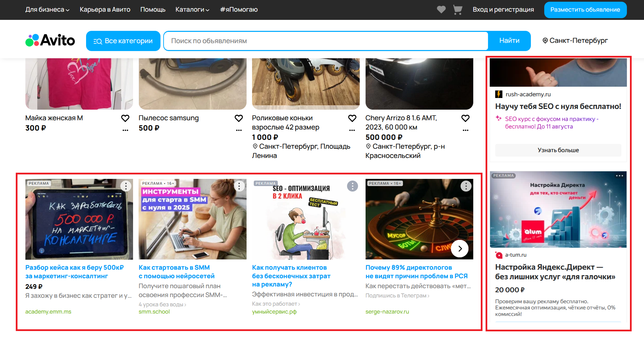Image resolution: width=644 pixels, height=355 pixels.
Task: Toggle favorite on Роликовые коньки listing
Action: coord(352,118)
